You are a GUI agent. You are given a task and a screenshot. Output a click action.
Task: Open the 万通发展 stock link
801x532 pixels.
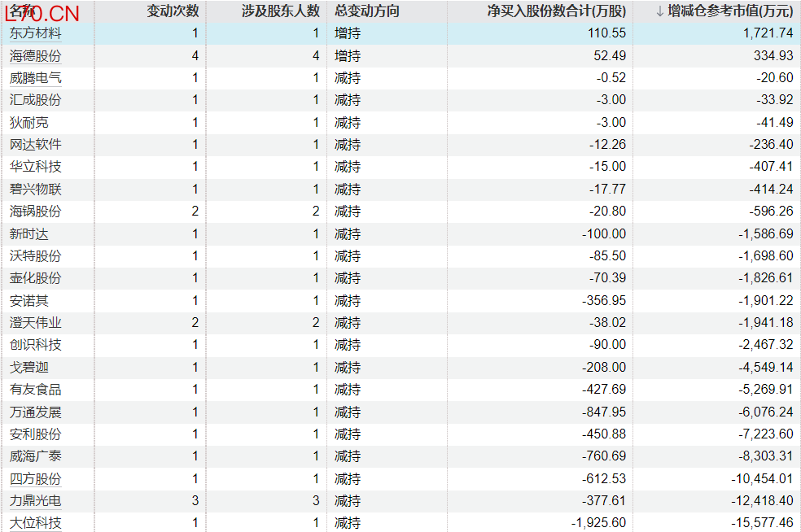(35, 412)
